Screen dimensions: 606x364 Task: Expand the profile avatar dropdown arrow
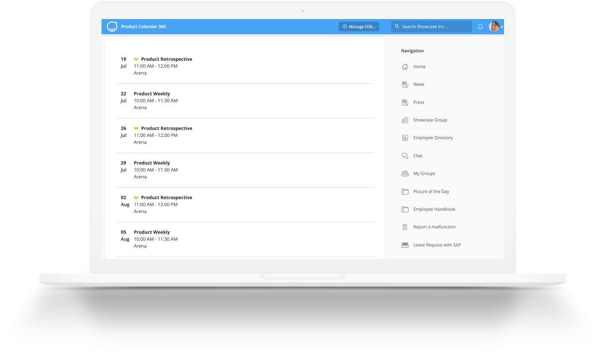(501, 26)
